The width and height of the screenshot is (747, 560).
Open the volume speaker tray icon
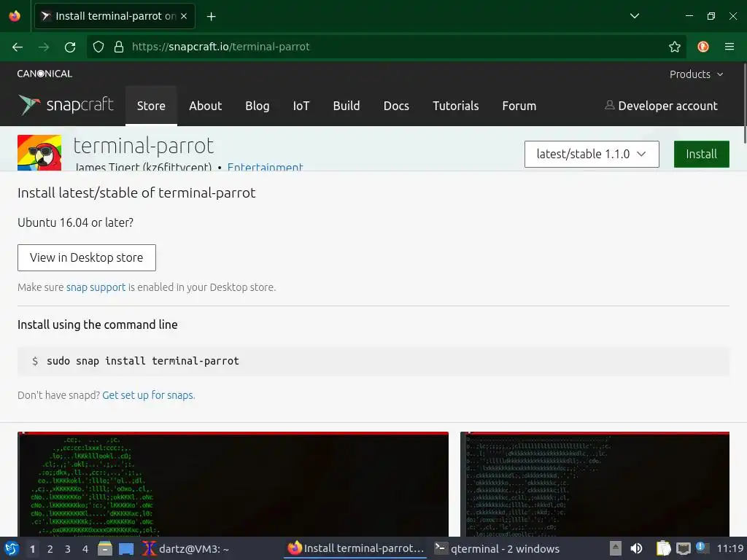pyautogui.click(x=636, y=548)
